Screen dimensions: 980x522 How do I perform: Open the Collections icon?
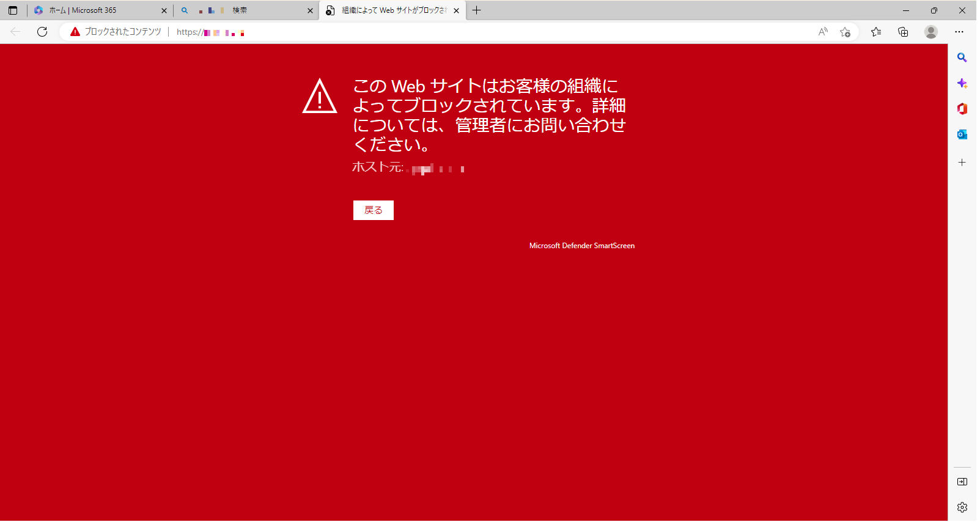click(903, 32)
